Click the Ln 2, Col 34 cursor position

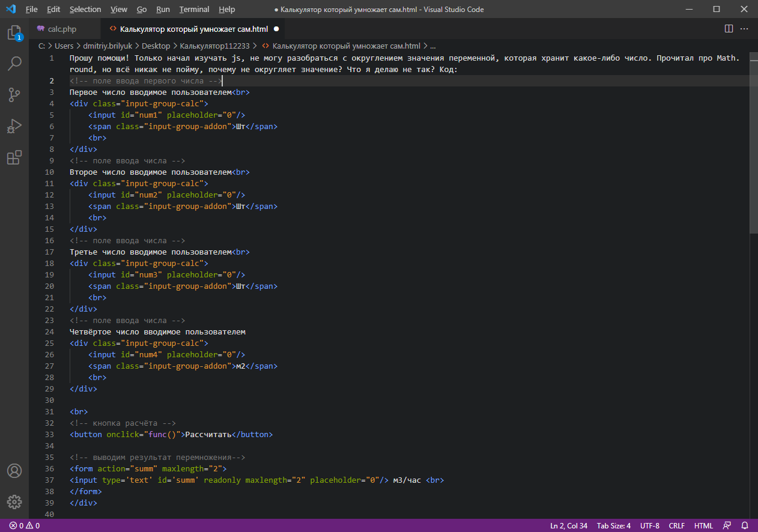pos(569,526)
